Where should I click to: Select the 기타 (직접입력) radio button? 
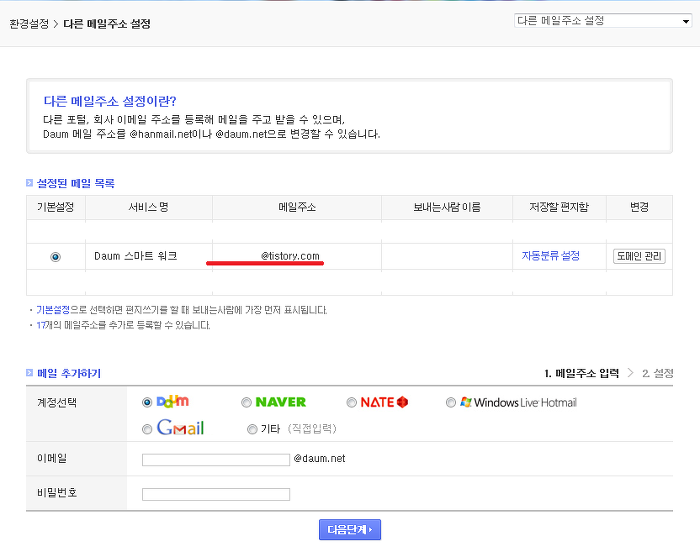pos(252,429)
